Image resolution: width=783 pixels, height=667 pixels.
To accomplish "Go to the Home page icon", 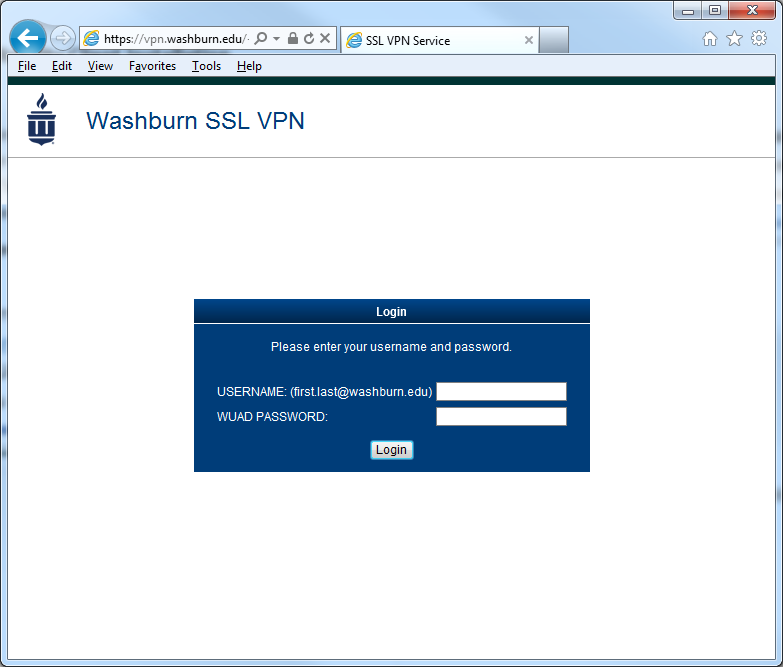I will [x=710, y=38].
